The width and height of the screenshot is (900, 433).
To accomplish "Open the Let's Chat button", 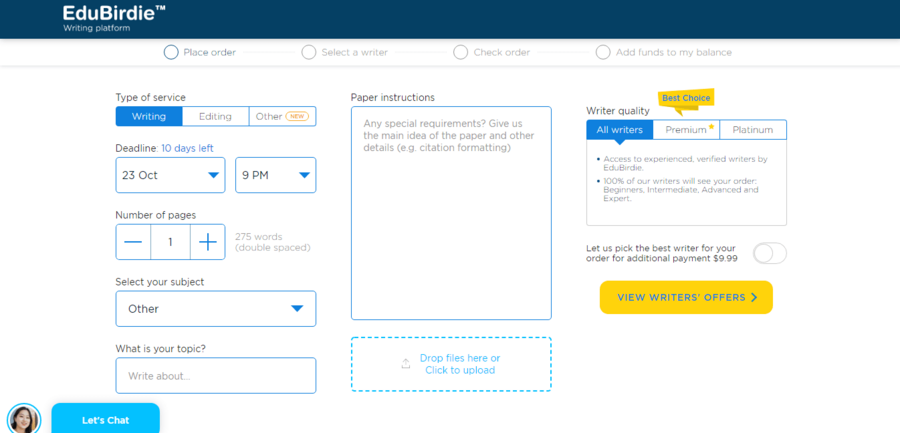I will pyautogui.click(x=105, y=420).
